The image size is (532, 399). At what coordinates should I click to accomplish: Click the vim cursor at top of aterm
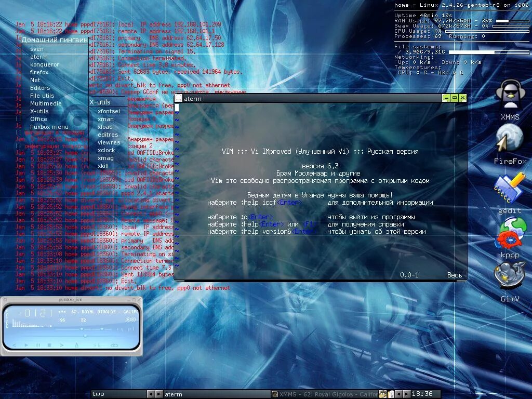click(x=177, y=108)
